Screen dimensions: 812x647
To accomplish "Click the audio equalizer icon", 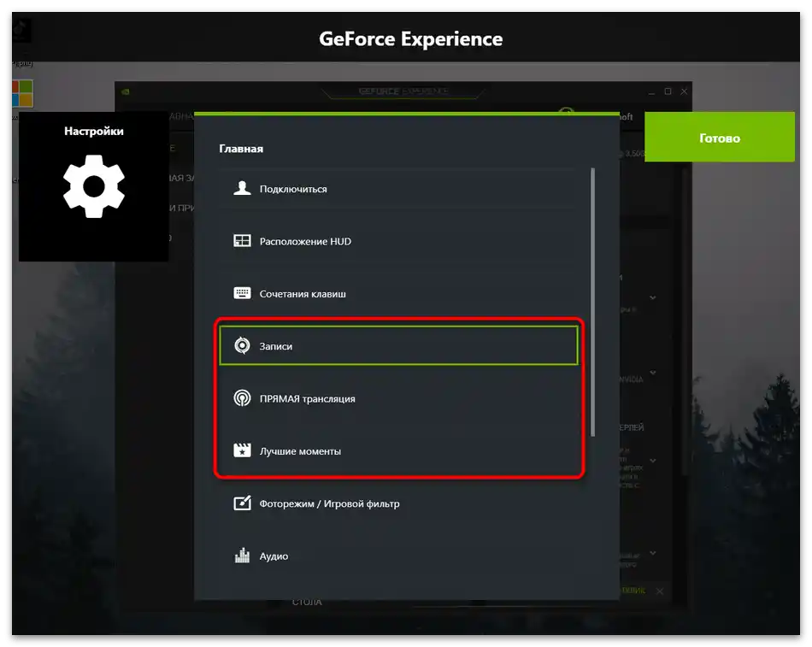I will 242,556.
